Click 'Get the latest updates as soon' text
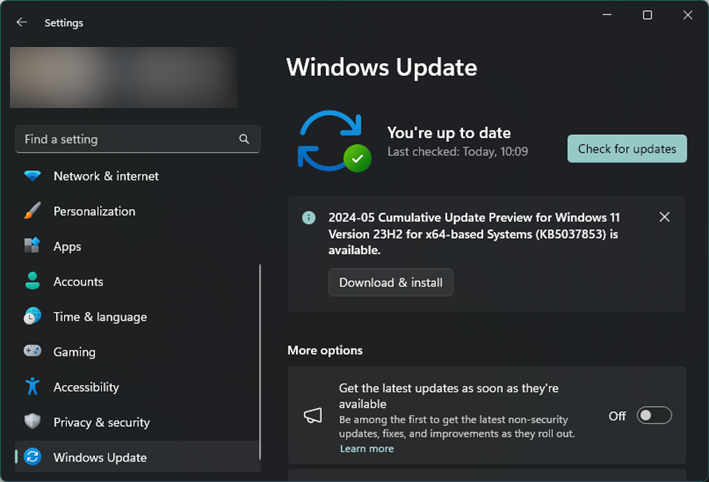Screen dimensions: 709x482 click(449, 396)
